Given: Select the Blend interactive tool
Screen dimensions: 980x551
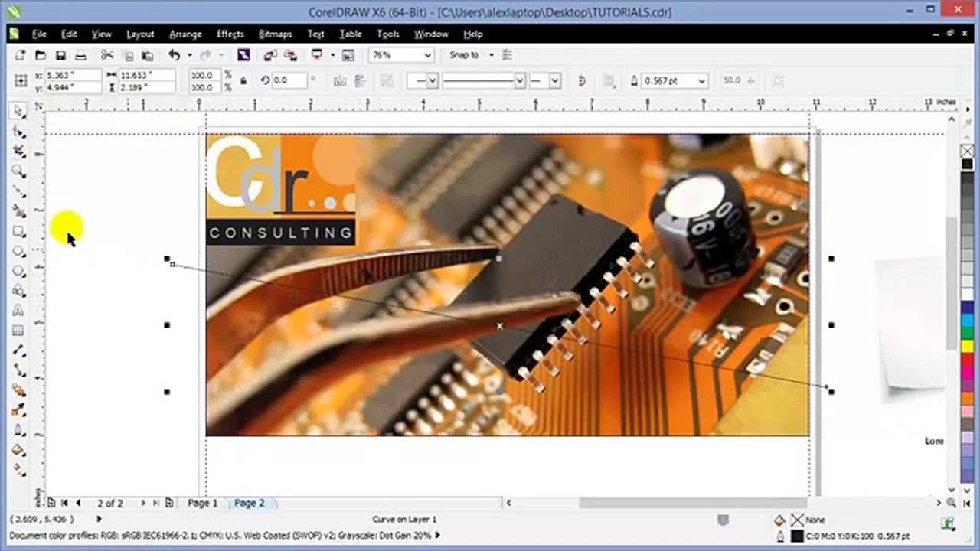Looking at the screenshot, I should point(18,390).
